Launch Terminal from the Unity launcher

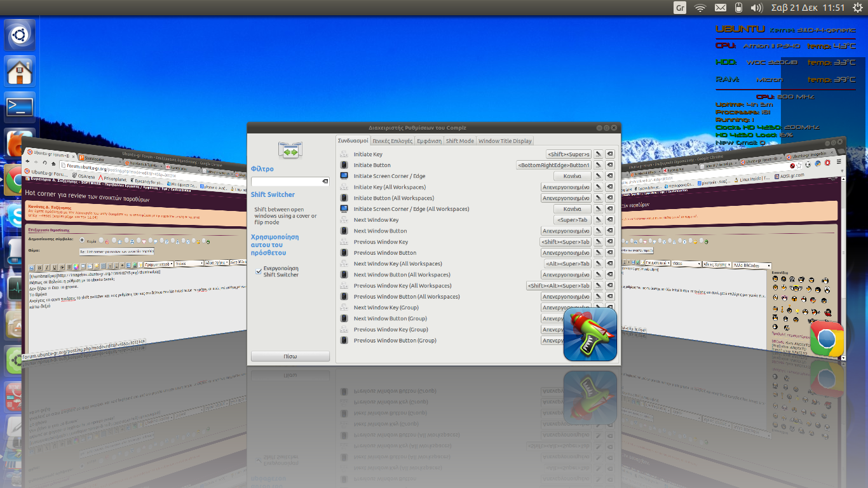point(20,107)
